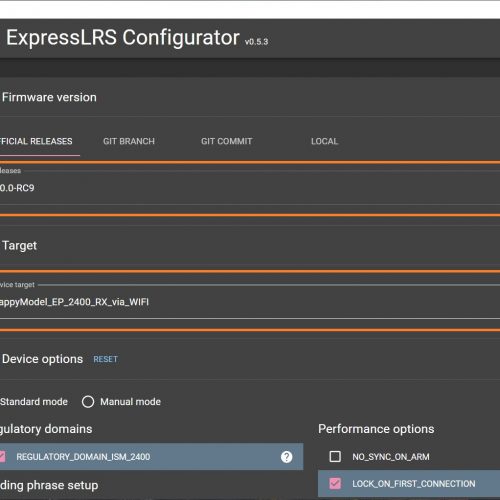This screenshot has width=500, height=500.
Task: Disable the LOCK_ON_FIRST_CONNECTION checkbox
Action: click(335, 483)
